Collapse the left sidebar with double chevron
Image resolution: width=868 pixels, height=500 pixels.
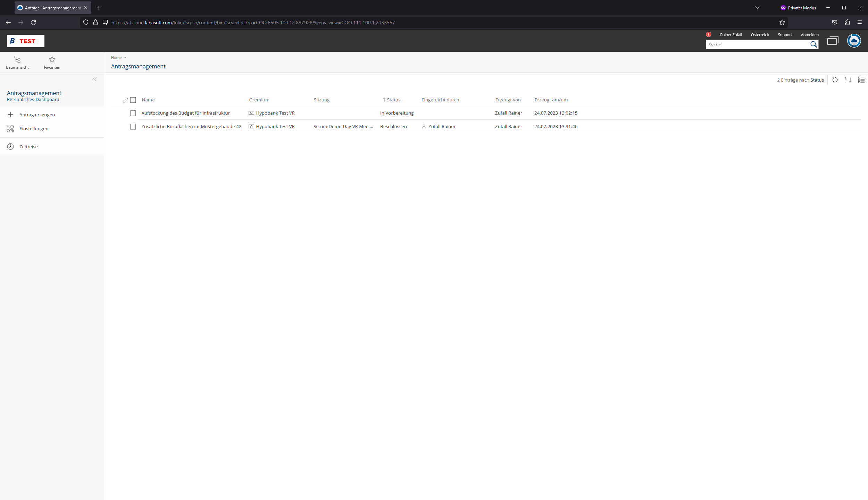pos(94,80)
